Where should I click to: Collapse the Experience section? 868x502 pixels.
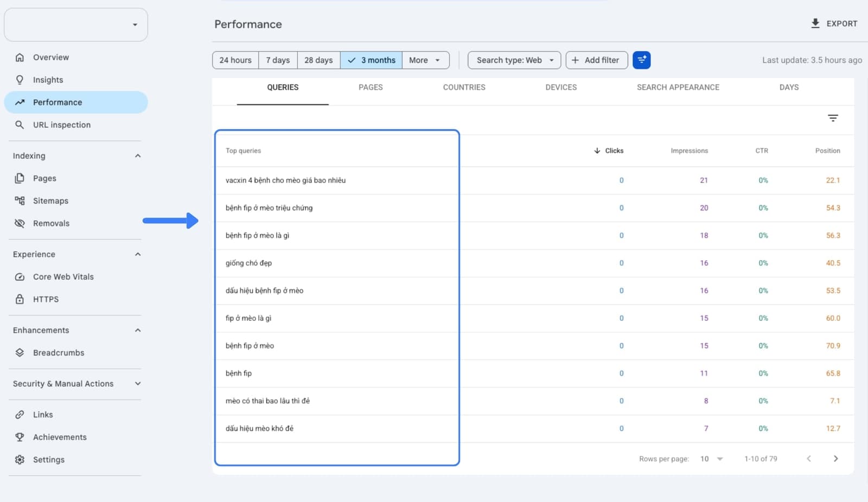138,254
